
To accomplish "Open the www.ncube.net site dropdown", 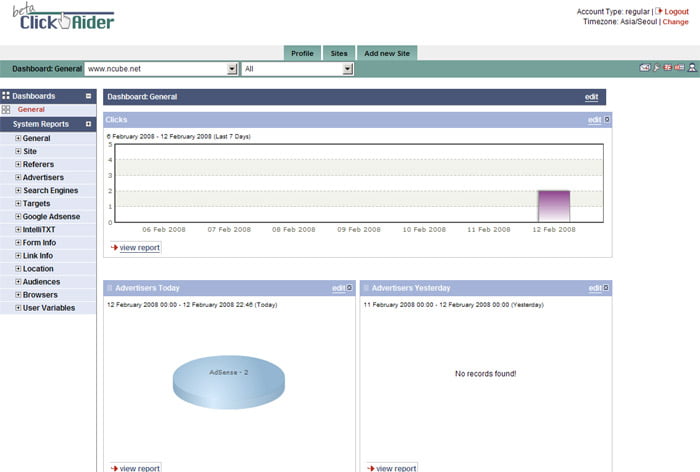I will pos(232,69).
